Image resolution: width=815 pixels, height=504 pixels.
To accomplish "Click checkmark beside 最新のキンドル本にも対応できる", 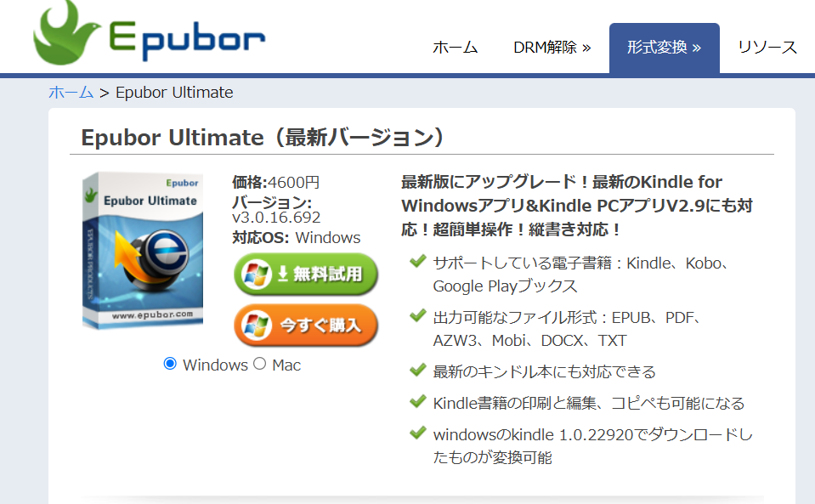I will (x=418, y=370).
